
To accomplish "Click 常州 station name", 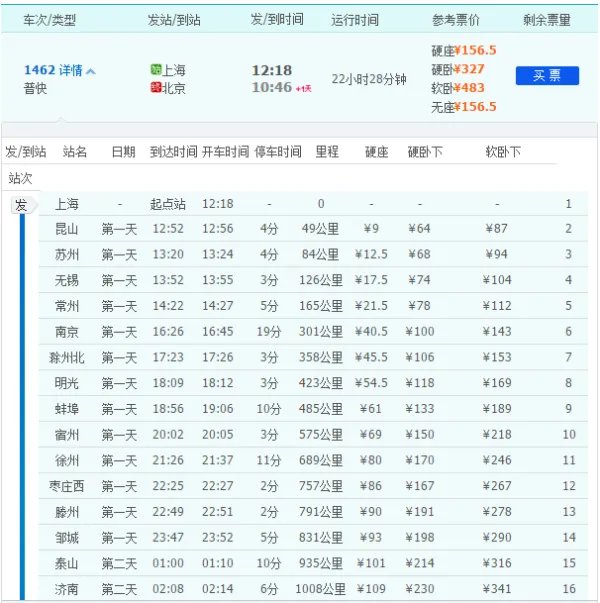I will pyautogui.click(x=67, y=306).
